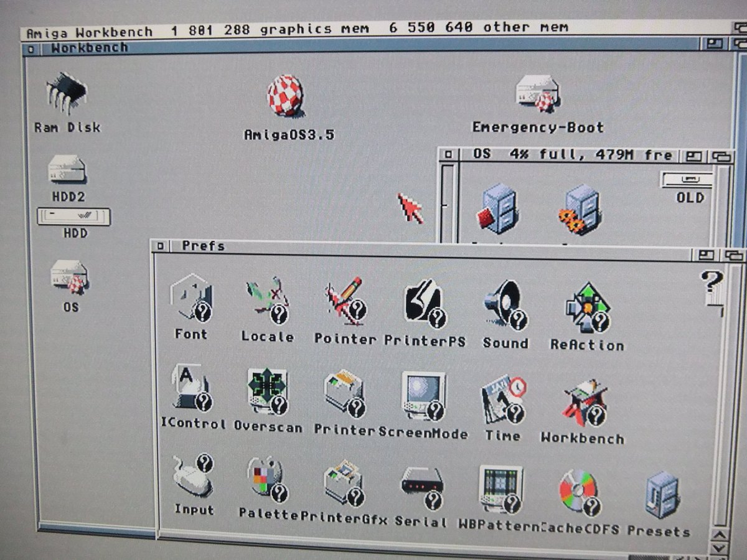The width and height of the screenshot is (747, 560).
Task: Click the OS window title bar text
Action: 572,154
